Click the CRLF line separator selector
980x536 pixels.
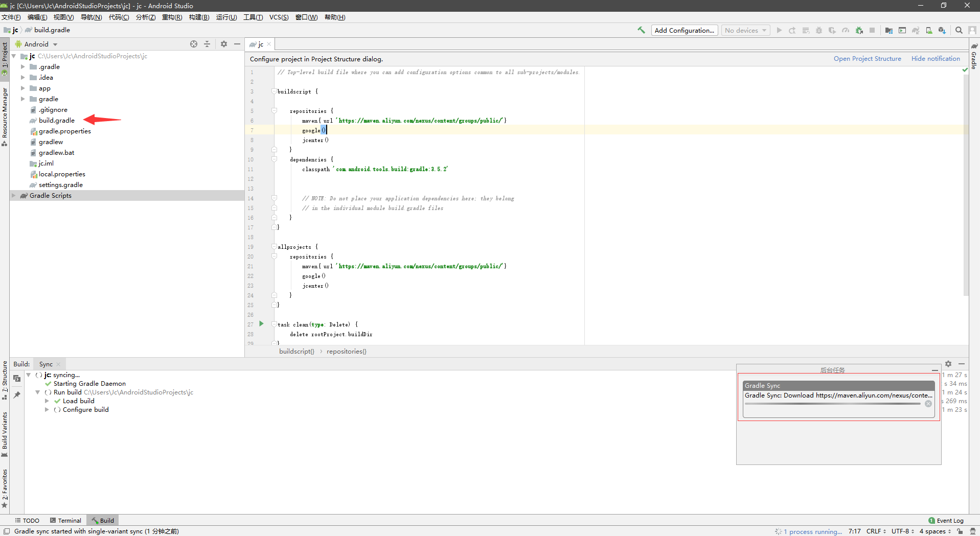[x=876, y=531]
